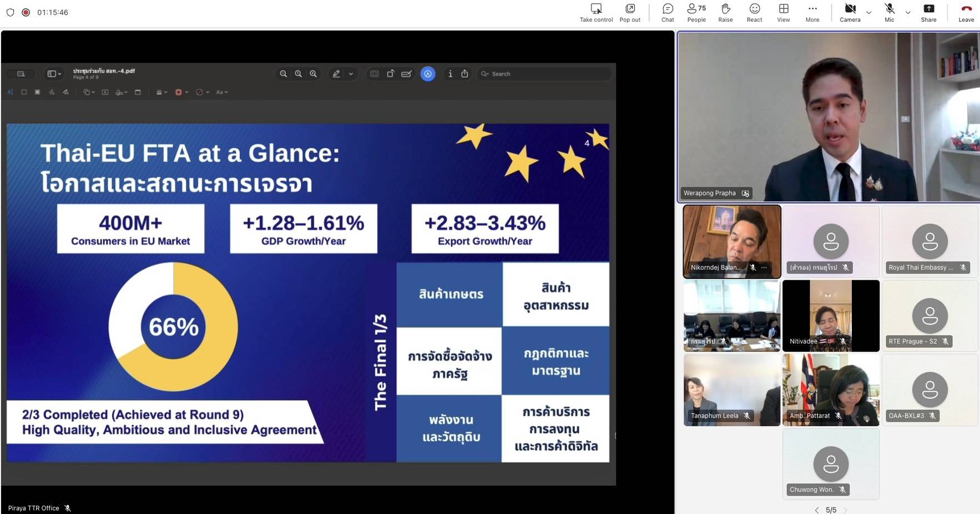
Task: Open the React emoji menu
Action: click(x=754, y=13)
